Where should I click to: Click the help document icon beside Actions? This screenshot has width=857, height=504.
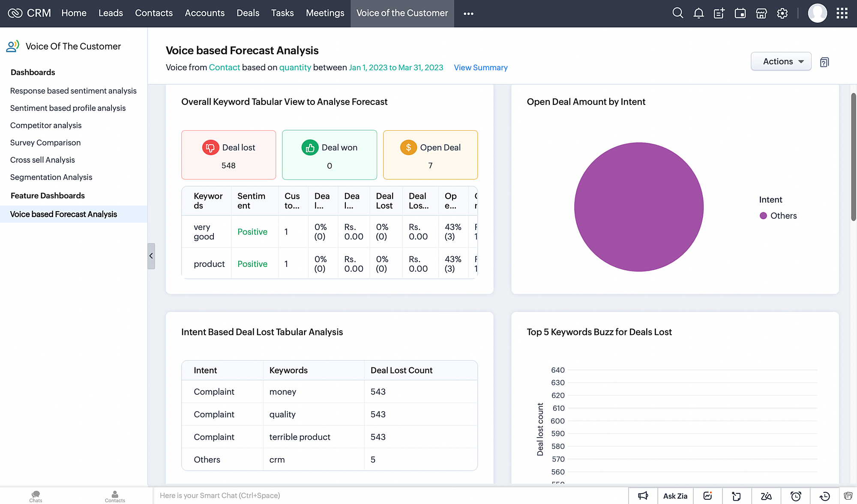(824, 62)
